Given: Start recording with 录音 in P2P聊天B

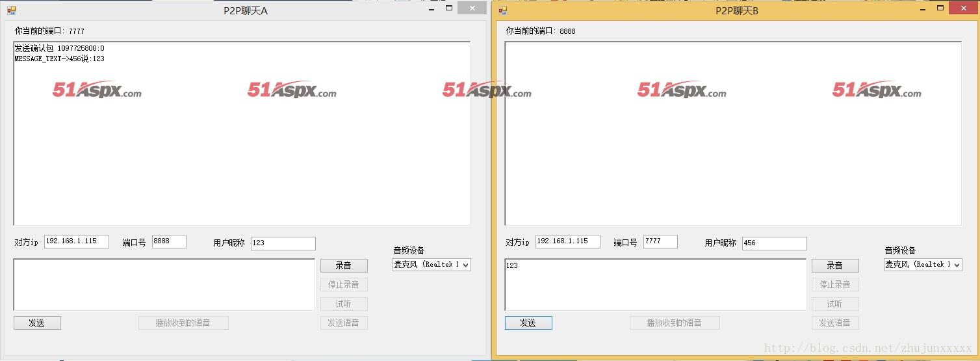Looking at the screenshot, I should 835,265.
